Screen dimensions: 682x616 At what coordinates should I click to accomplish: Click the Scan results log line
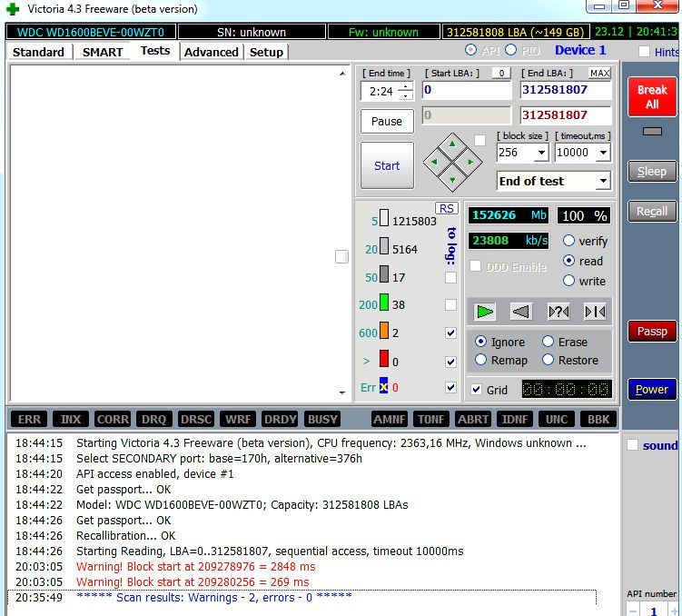click(301, 597)
